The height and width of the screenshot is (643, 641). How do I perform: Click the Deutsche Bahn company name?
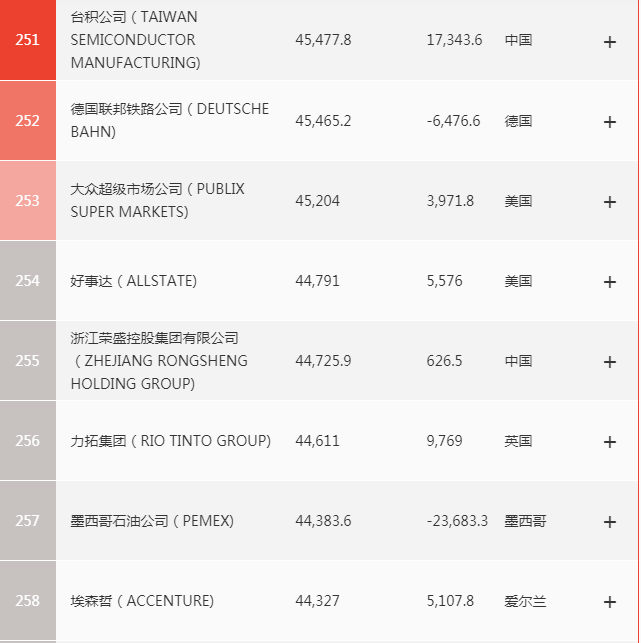(169, 120)
